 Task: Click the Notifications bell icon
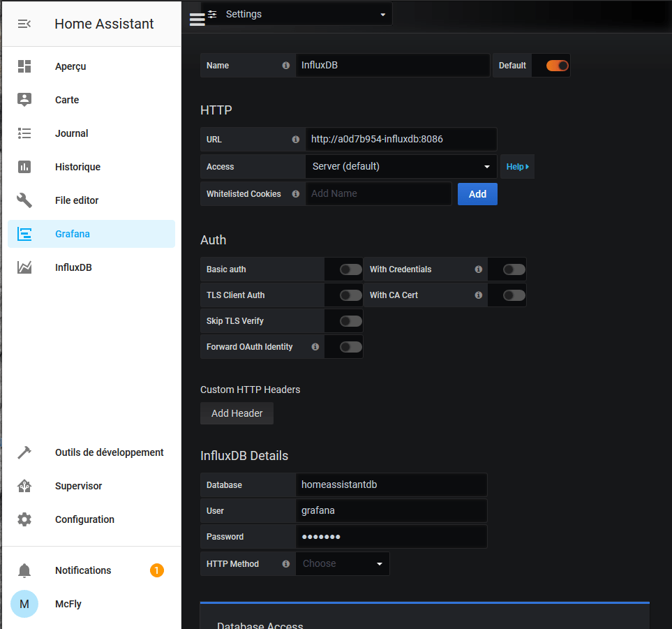coord(24,570)
